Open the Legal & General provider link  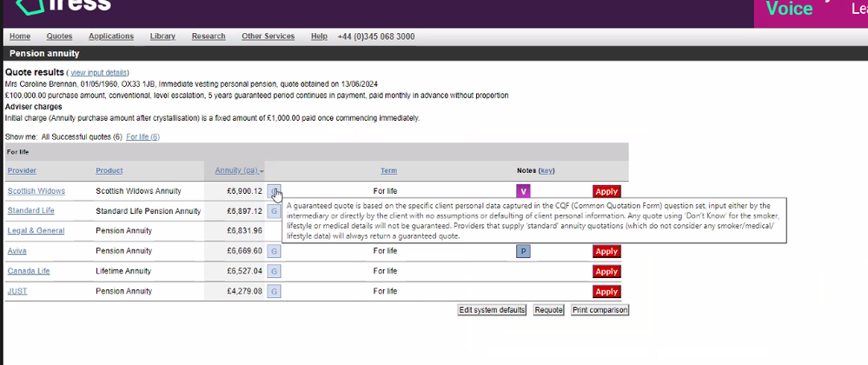(x=36, y=231)
